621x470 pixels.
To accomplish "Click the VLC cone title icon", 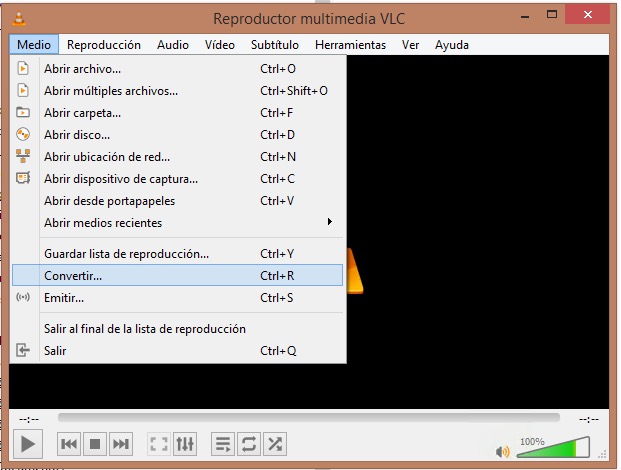I will (x=19, y=18).
